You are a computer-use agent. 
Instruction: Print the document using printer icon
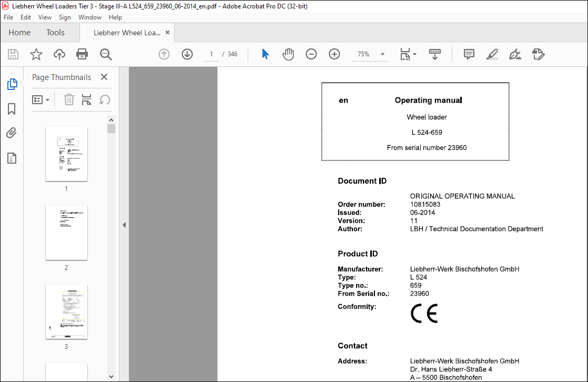(82, 54)
